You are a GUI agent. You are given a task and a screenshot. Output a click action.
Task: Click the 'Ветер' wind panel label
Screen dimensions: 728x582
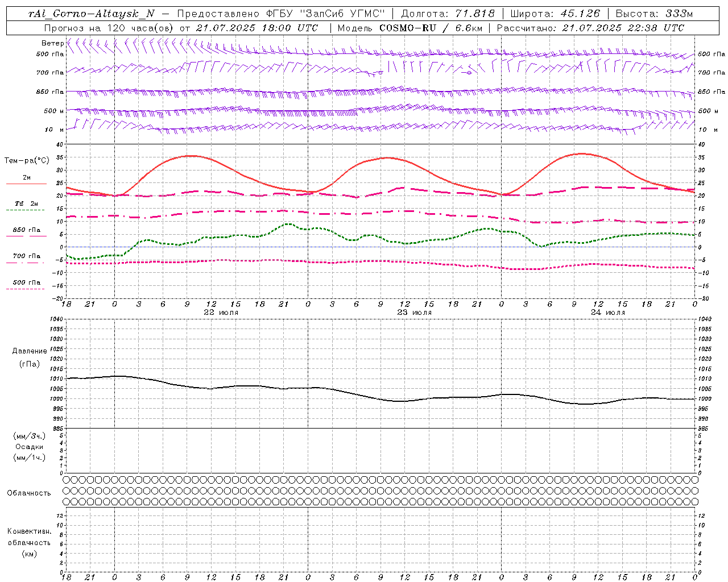[x=53, y=43]
